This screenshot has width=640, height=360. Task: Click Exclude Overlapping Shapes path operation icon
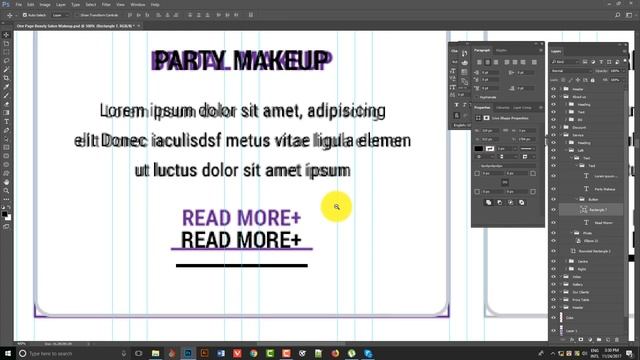click(x=522, y=202)
